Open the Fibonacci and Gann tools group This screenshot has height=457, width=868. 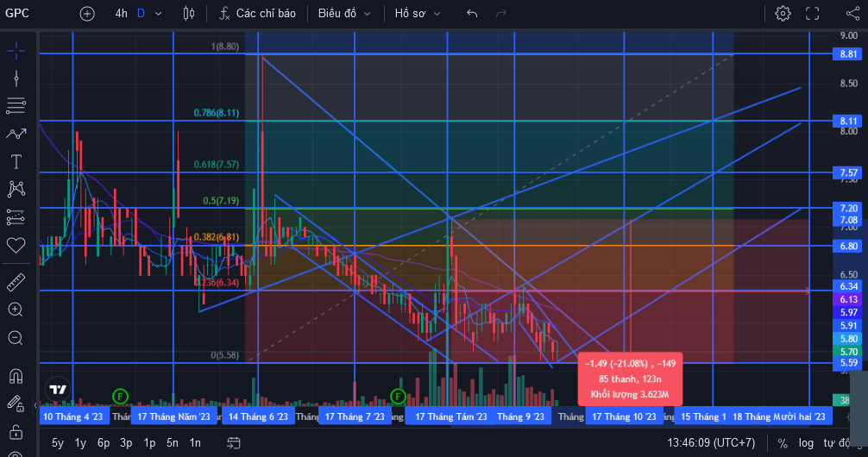(16, 105)
